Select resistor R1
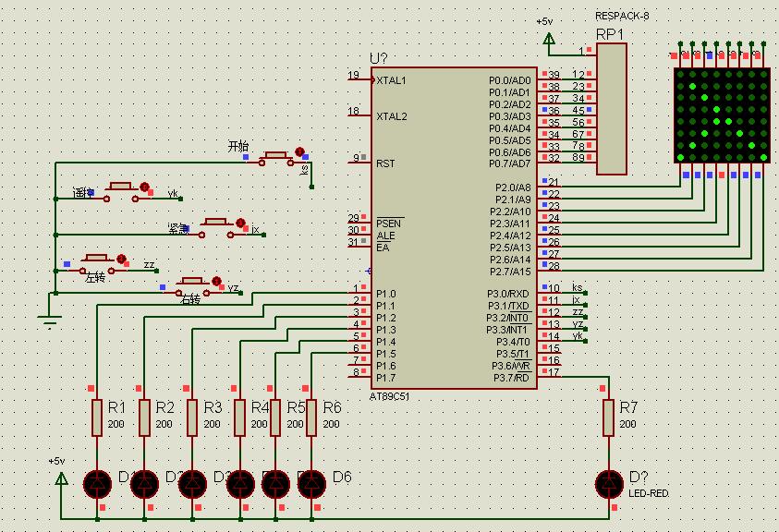779x532 pixels. point(96,417)
